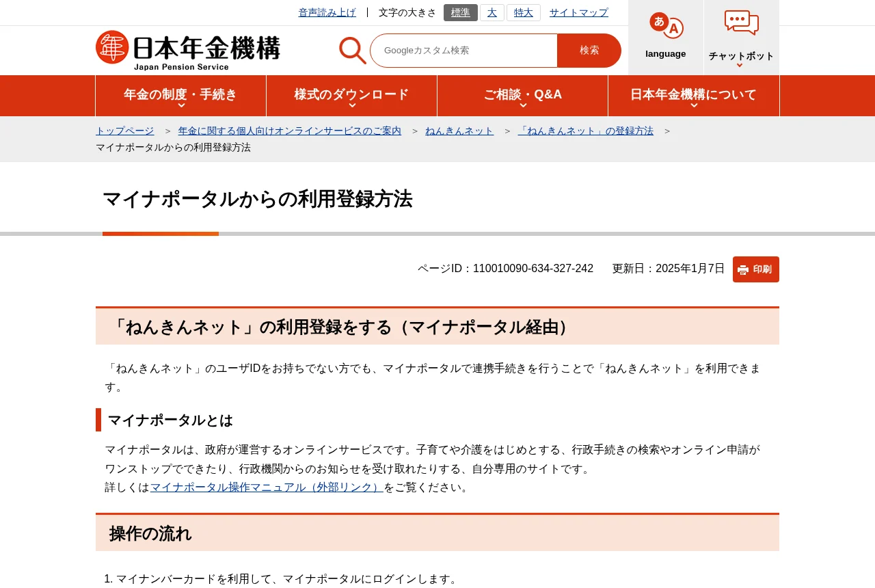
Task: Click the 検索 search button
Action: point(589,51)
